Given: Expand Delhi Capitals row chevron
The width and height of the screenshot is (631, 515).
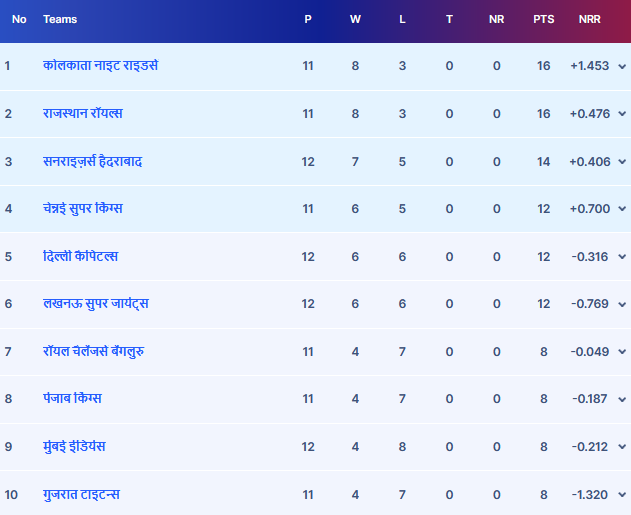Looking at the screenshot, I should click(x=622, y=257).
